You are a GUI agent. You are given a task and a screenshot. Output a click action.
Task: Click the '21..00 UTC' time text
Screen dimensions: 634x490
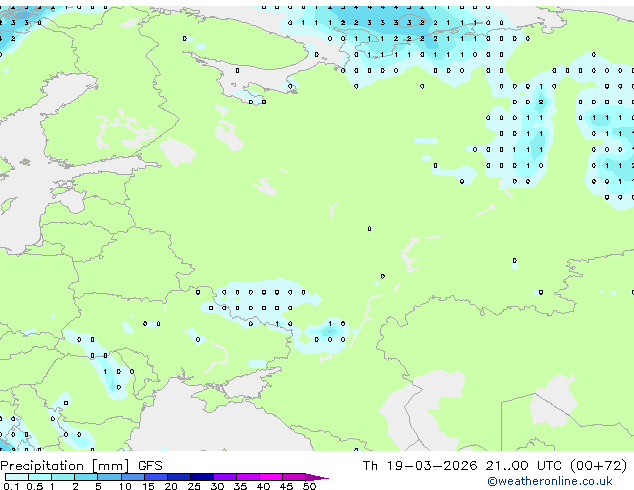524,465
